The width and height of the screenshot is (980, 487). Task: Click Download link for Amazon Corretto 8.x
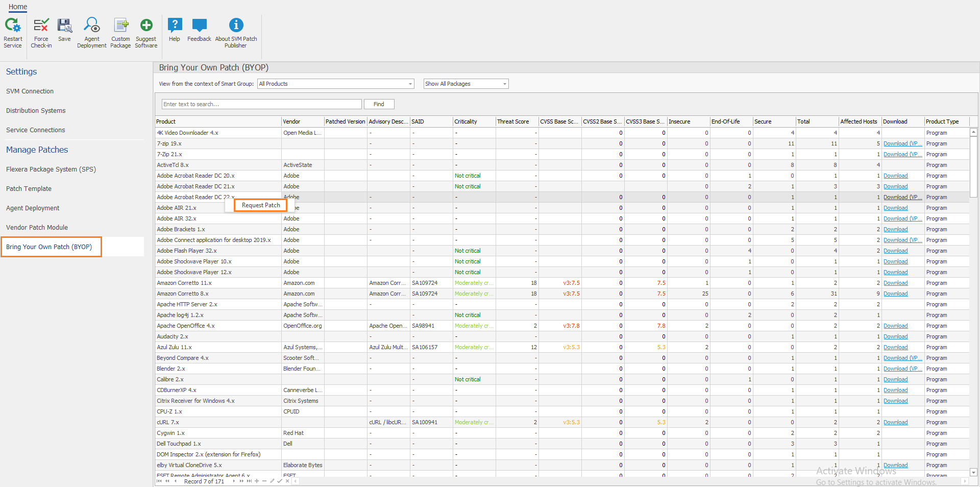895,294
